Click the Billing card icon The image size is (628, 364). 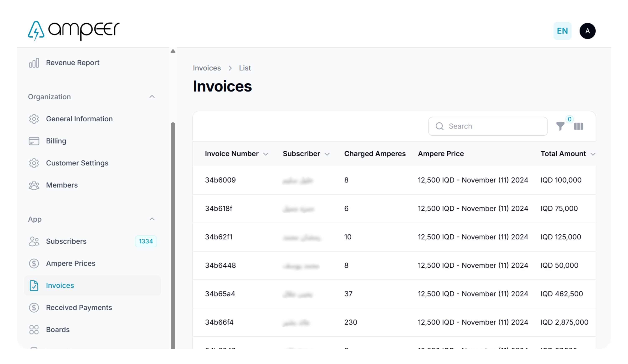pos(34,141)
